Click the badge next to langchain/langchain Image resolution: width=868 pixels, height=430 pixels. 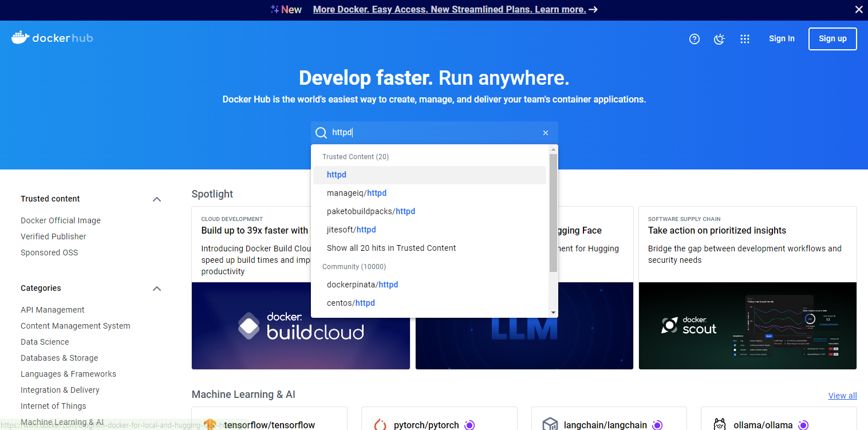tap(657, 425)
